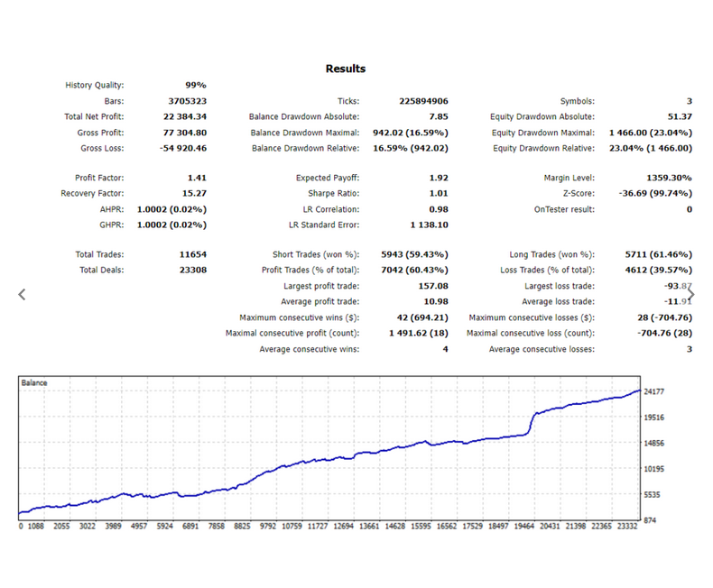This screenshot has height=588, width=713.
Task: Select the Sharpe Ratio value
Action: pos(439,194)
